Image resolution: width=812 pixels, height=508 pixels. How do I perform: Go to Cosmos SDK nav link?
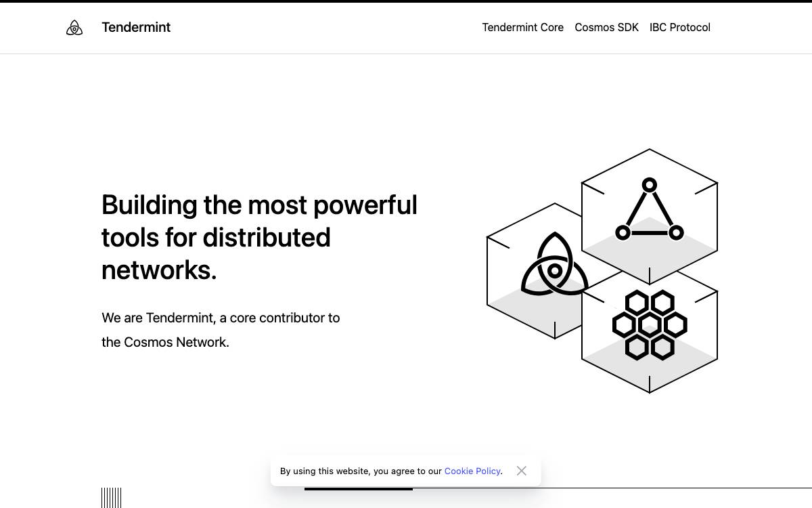point(607,27)
